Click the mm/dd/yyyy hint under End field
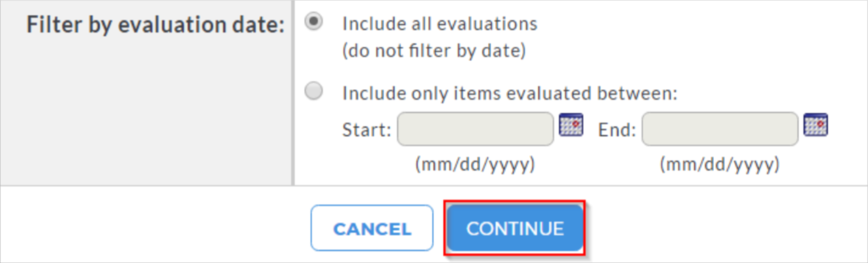Screen dimensions: 868x263 (x=719, y=165)
